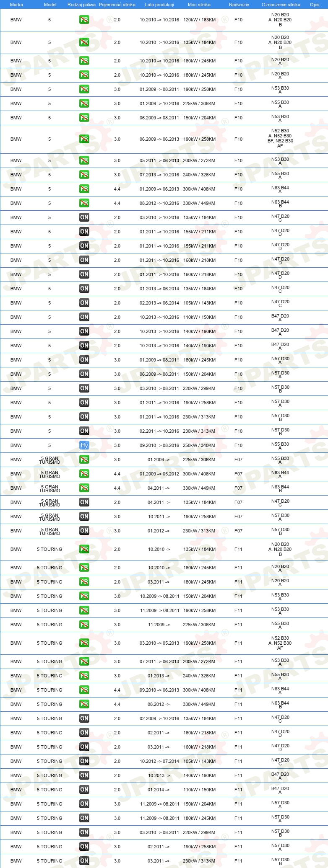Select the petrol icon in the 5 Touring 200kW / 272KM row

pyautogui.click(x=84, y=661)
